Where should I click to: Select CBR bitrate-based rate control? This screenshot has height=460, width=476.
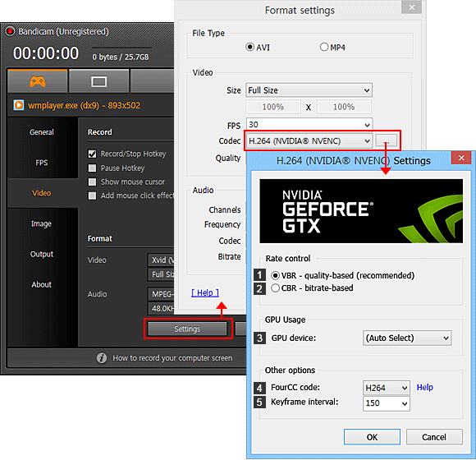click(x=275, y=287)
